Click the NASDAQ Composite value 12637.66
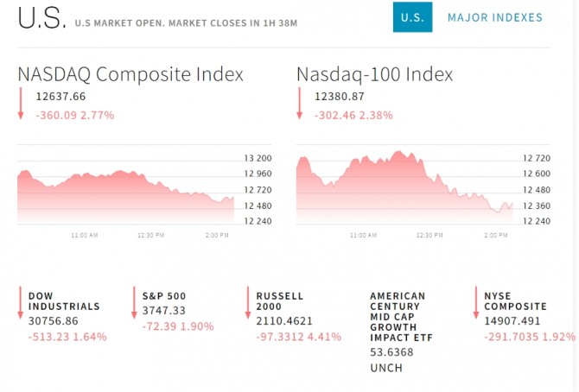The width and height of the screenshot is (579, 392). pos(60,98)
